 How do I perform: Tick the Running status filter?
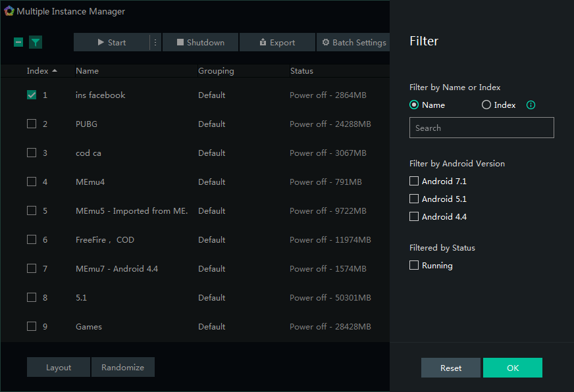pos(414,266)
